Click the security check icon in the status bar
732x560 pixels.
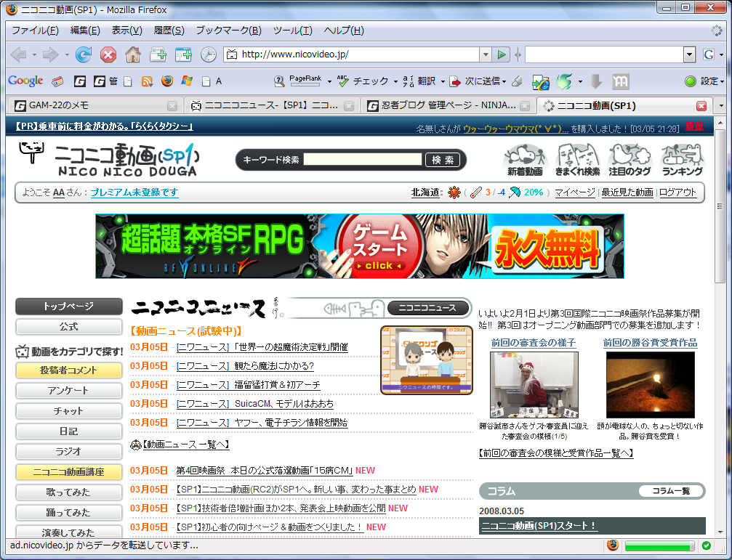707,545
